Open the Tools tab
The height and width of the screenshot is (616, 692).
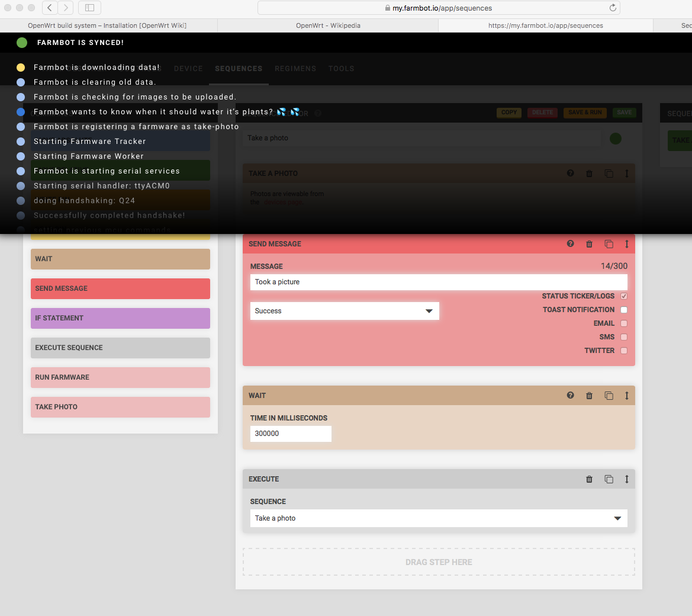pos(341,69)
